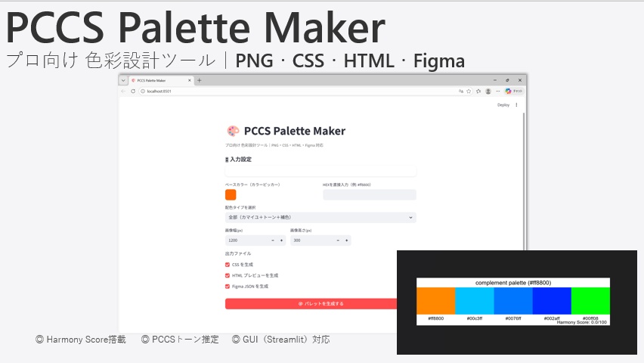Decrease image height with the minus button
This screenshot has height=363, width=644.
[x=338, y=240]
